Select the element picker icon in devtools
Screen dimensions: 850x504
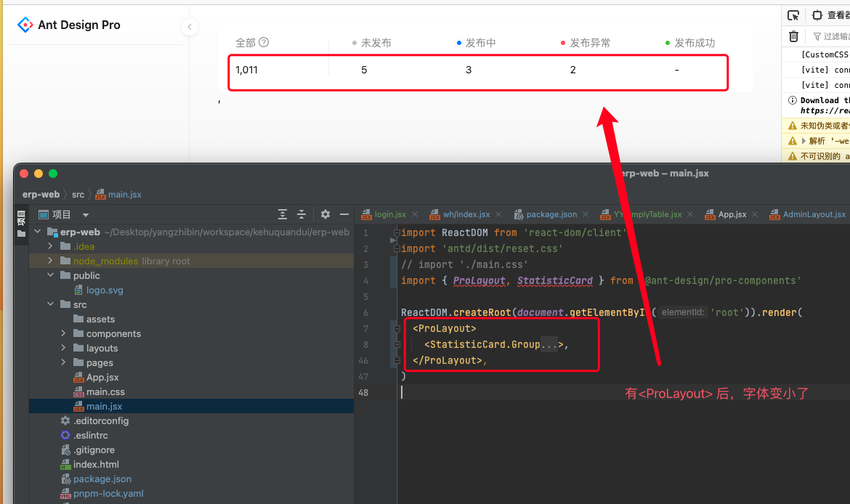793,15
